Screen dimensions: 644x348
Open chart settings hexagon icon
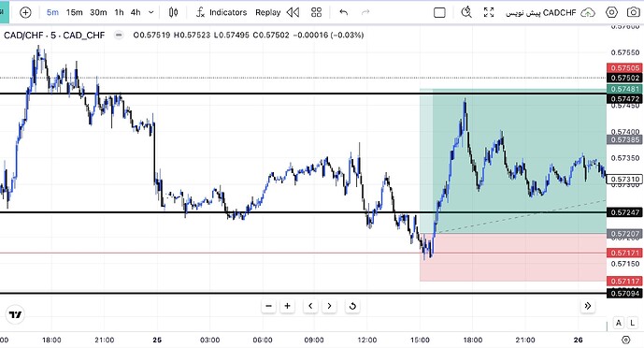click(x=611, y=12)
